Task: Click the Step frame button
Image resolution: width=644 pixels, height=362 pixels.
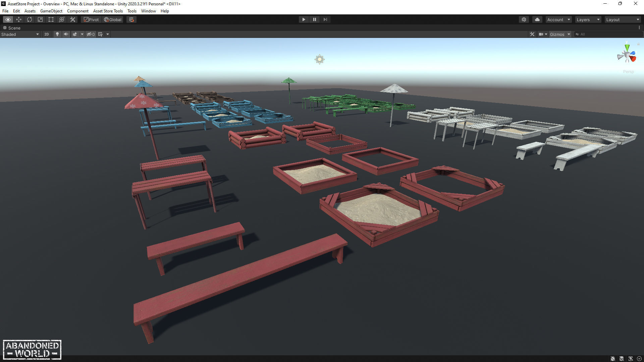Action: coord(325,19)
